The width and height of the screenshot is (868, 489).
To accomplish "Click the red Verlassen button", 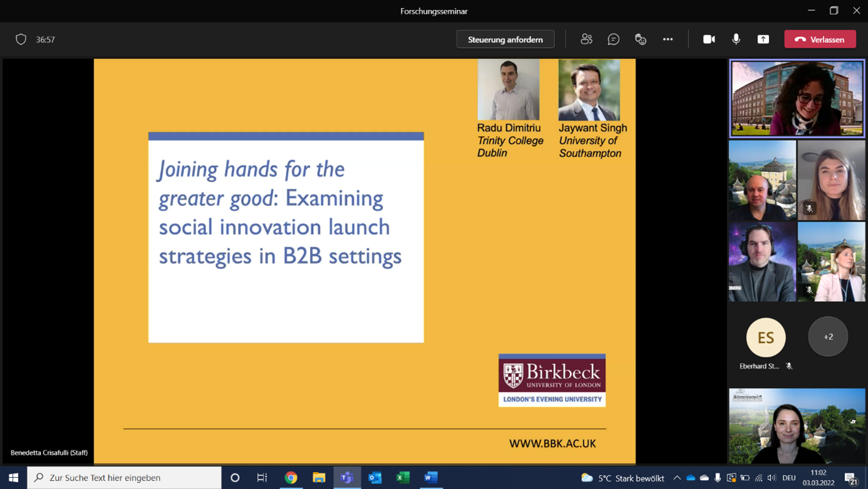I will coord(820,39).
